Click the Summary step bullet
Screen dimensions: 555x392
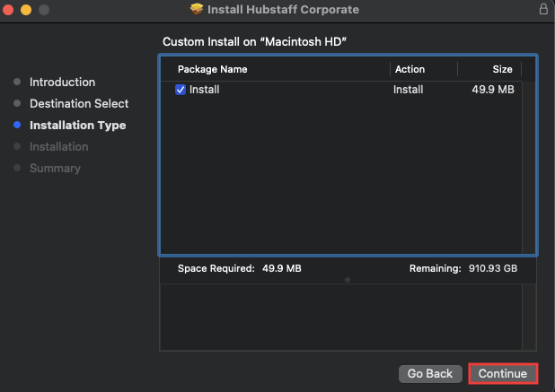click(x=17, y=168)
